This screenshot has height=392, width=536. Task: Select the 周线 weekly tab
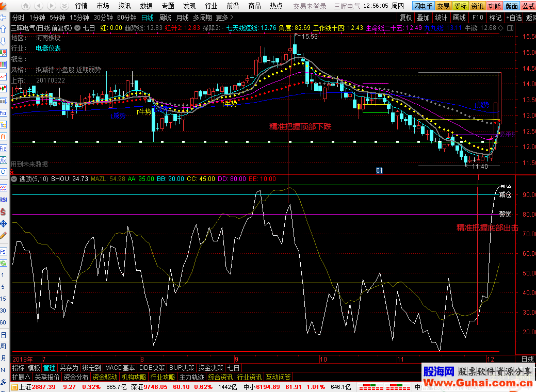point(165,18)
